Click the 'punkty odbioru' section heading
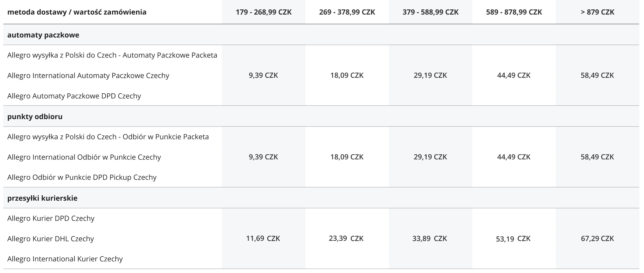 coord(35,117)
